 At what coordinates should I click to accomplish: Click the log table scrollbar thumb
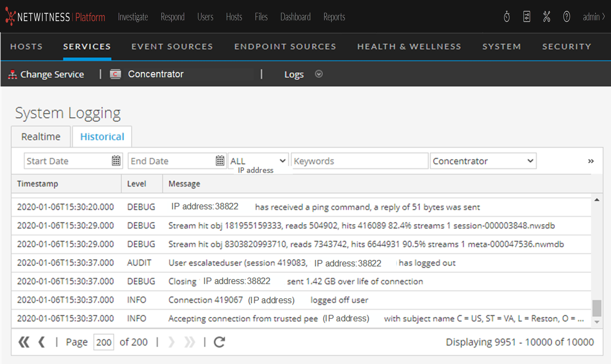click(597, 308)
